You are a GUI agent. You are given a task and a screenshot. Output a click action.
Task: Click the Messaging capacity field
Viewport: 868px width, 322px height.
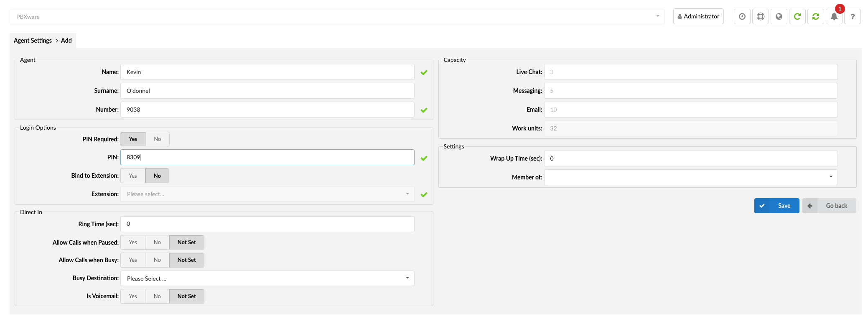click(x=691, y=91)
